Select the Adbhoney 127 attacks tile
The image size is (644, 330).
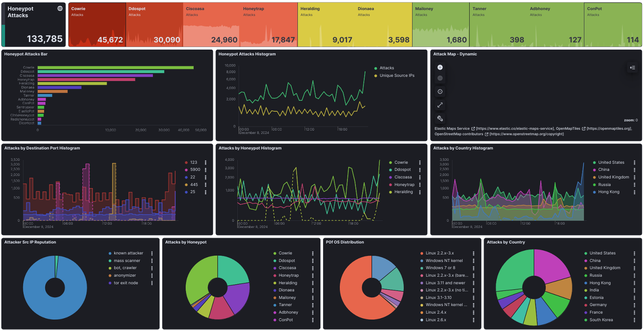[x=555, y=25]
